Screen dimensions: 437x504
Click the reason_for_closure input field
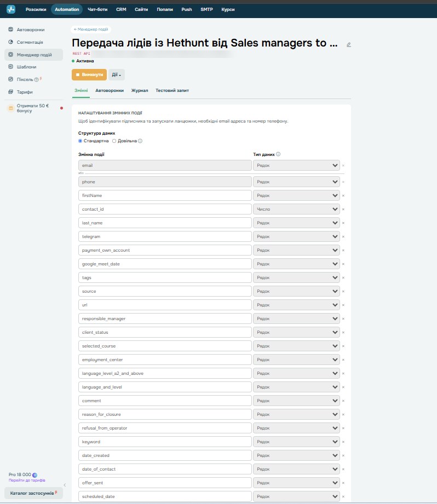[x=165, y=414]
